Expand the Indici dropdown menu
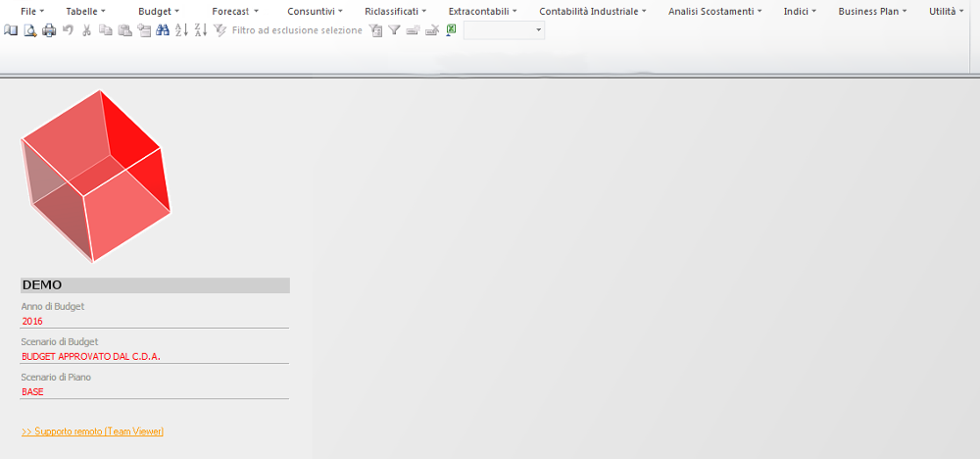Screen dimensions: 980x459 pos(800,11)
